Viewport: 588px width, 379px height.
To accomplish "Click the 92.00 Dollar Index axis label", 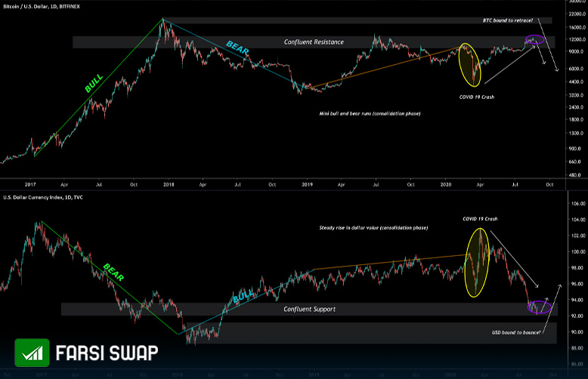I will pyautogui.click(x=579, y=316).
